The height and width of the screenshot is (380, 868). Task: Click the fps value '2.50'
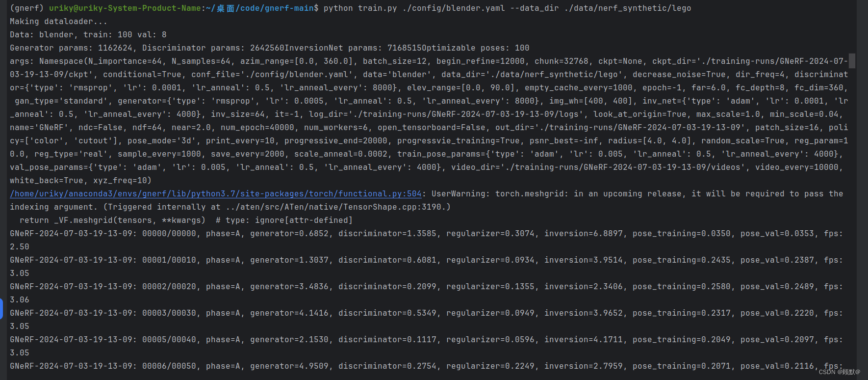point(20,247)
